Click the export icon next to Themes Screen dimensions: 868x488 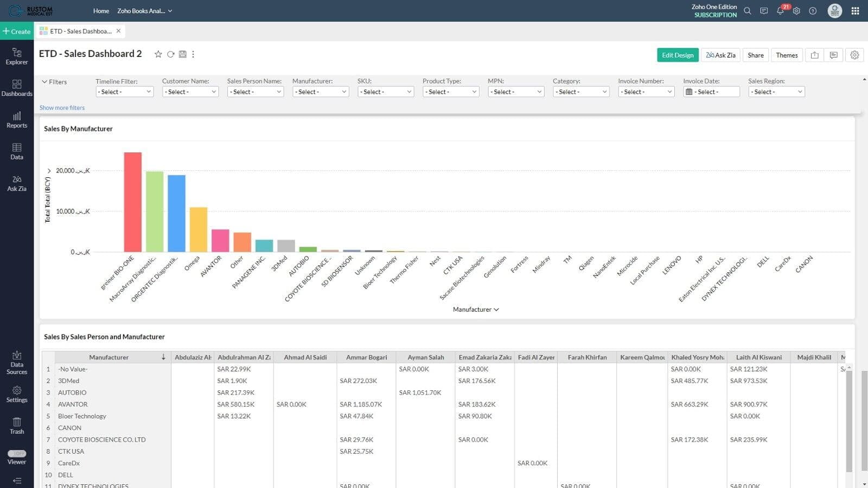(x=814, y=55)
